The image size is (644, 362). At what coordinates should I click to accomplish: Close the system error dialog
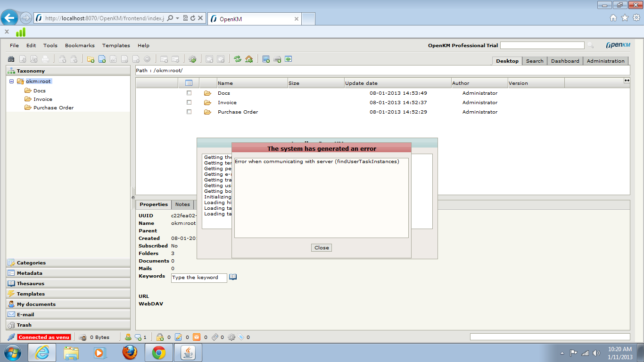(322, 247)
